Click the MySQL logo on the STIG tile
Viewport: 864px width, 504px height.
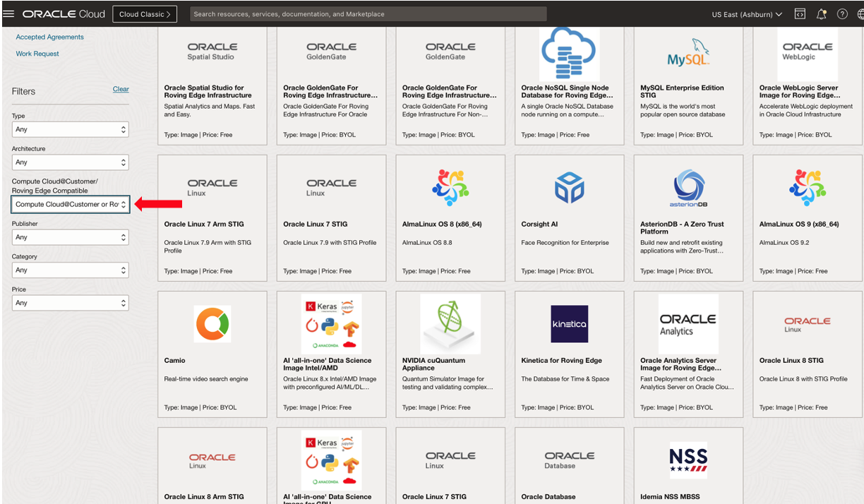click(x=688, y=52)
